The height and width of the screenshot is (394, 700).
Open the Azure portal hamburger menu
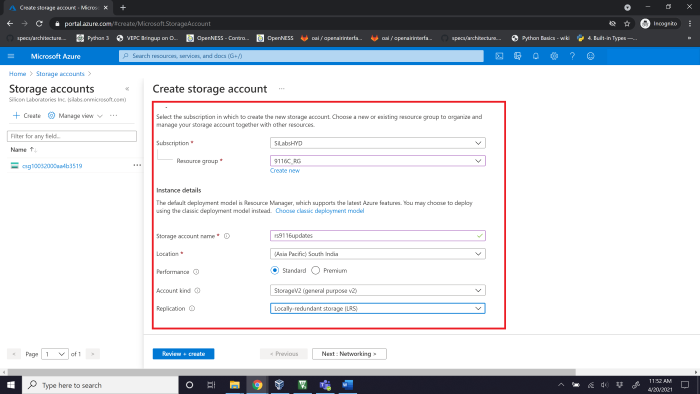(x=11, y=56)
